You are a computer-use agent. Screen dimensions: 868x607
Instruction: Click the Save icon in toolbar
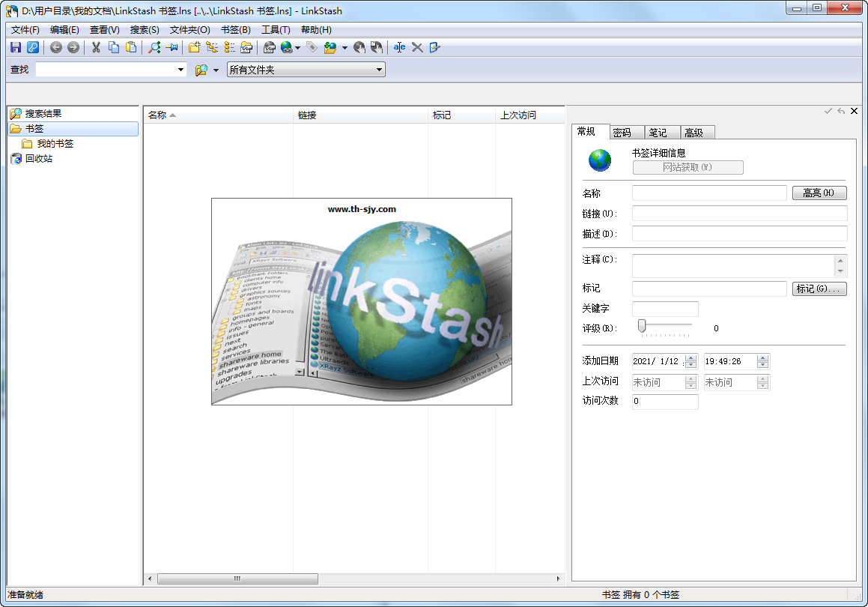click(x=16, y=48)
